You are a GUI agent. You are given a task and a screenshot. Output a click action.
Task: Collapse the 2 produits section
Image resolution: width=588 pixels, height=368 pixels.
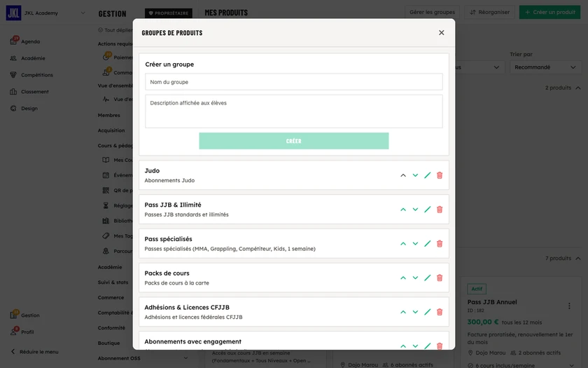click(578, 88)
